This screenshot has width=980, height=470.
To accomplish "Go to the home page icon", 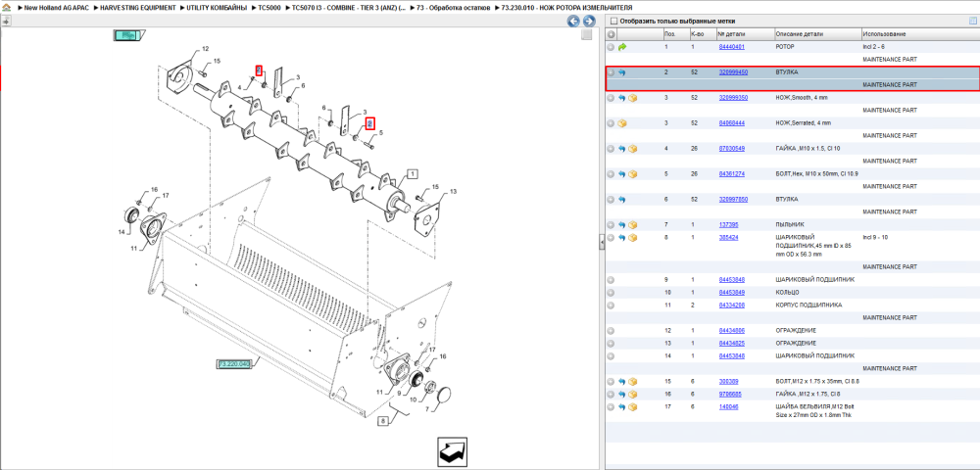I will (x=6, y=8).
